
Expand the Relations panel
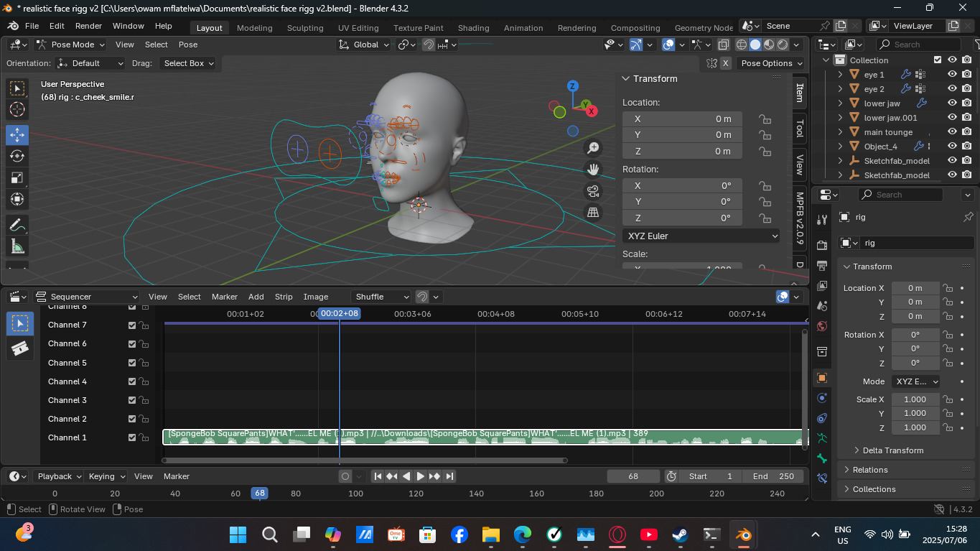[870, 470]
